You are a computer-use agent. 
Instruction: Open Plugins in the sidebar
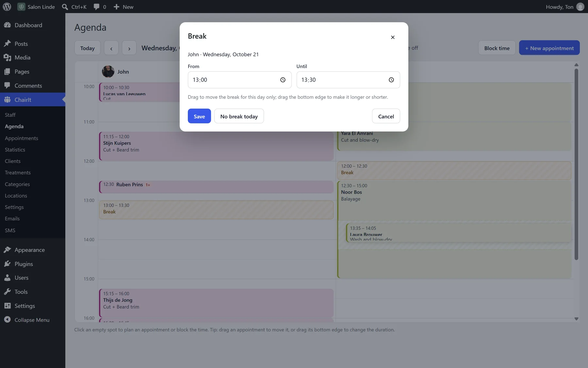(x=33, y=264)
